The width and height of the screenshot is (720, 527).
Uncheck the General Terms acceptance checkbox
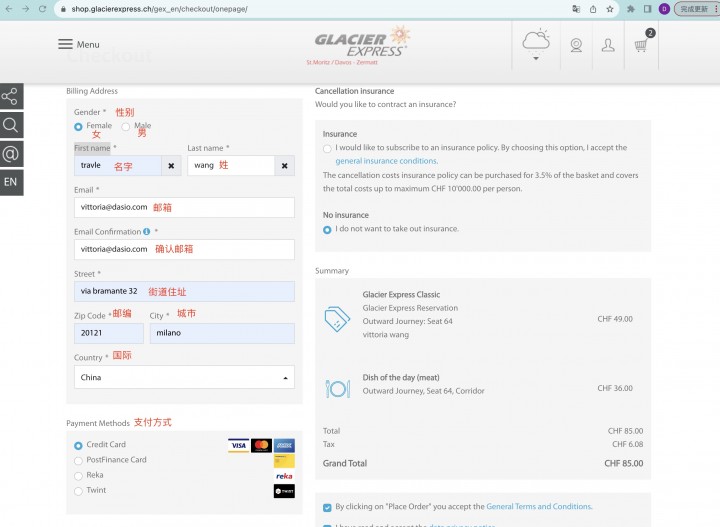point(327,507)
